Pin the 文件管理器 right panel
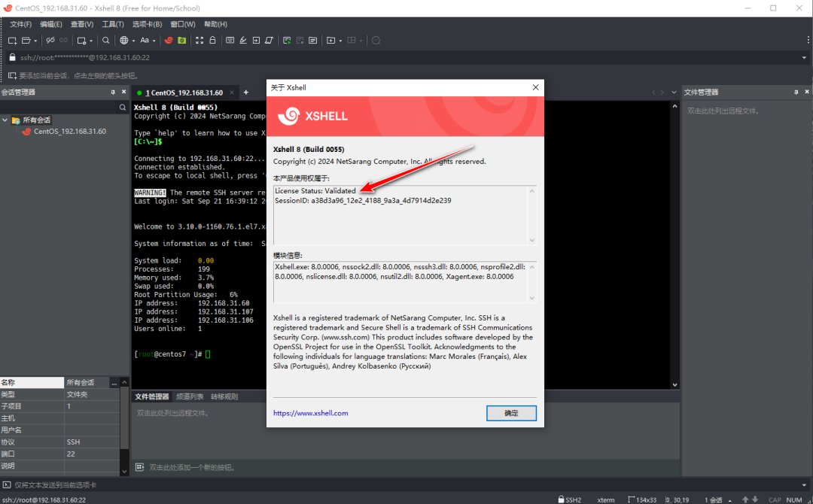813x504 pixels. pos(796,93)
